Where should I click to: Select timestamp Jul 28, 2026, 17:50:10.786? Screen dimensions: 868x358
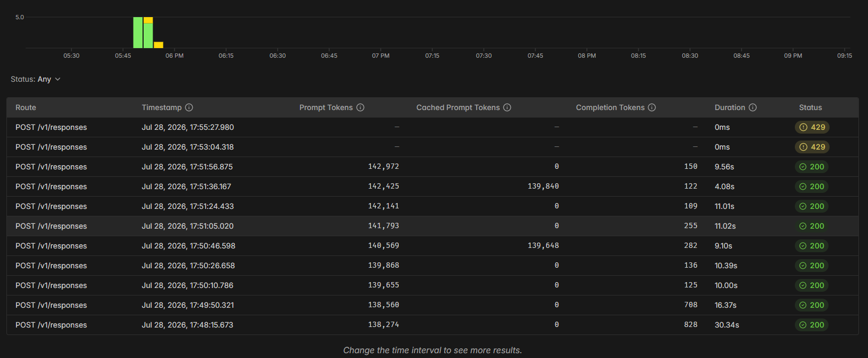tap(187, 285)
